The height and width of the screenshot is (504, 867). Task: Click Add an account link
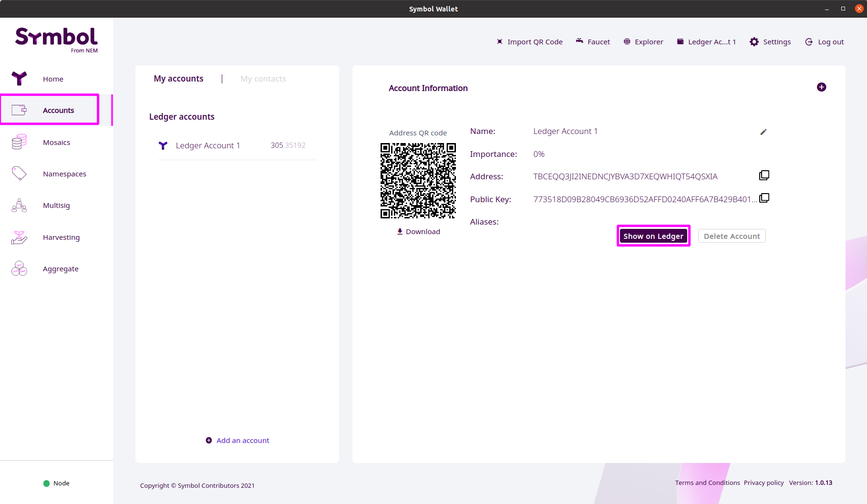[243, 440]
